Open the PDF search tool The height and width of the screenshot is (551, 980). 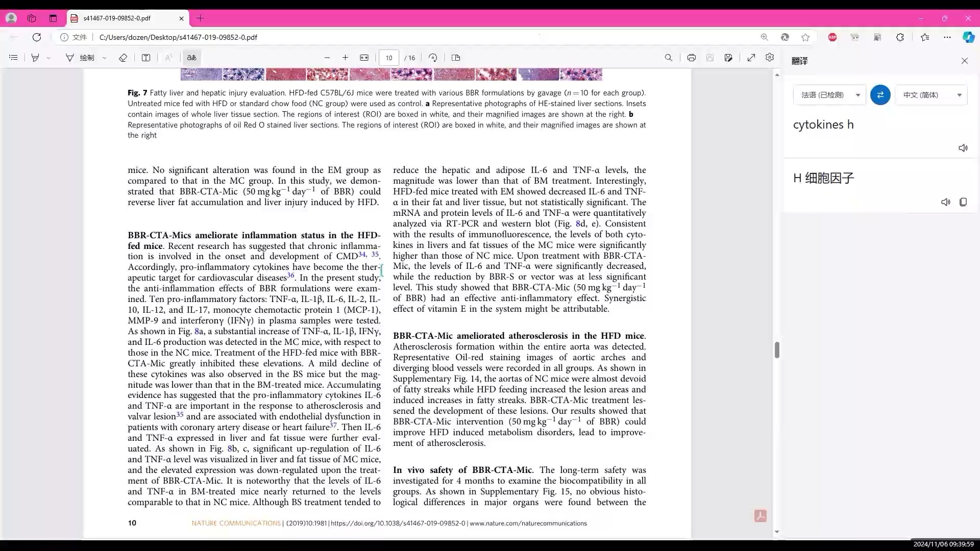pyautogui.click(x=668, y=58)
